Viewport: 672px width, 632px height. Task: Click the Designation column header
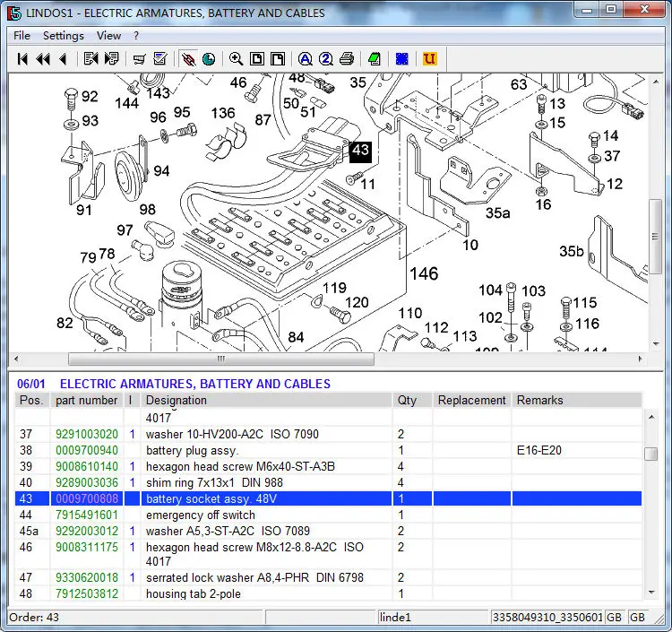pos(267,400)
